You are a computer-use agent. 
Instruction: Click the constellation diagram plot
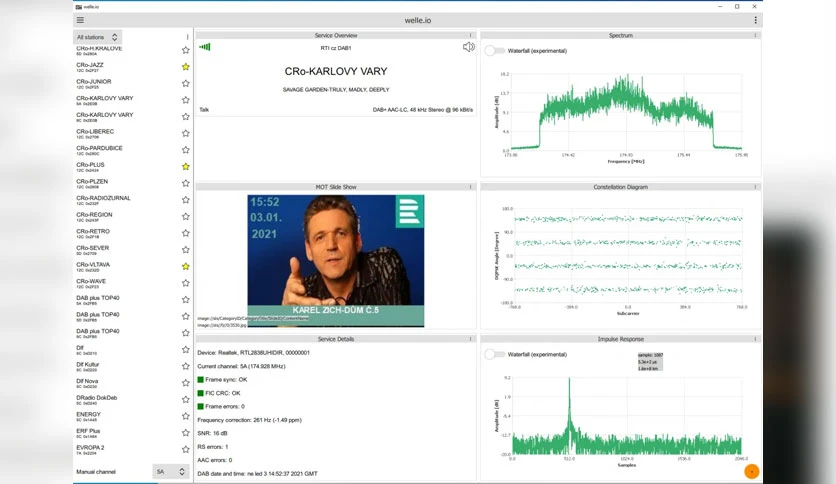coord(628,256)
